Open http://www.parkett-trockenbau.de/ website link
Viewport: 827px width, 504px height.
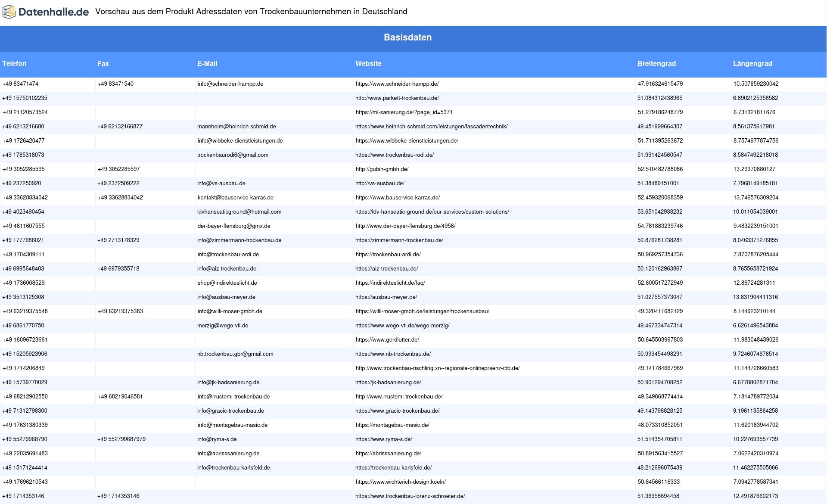[x=397, y=98]
